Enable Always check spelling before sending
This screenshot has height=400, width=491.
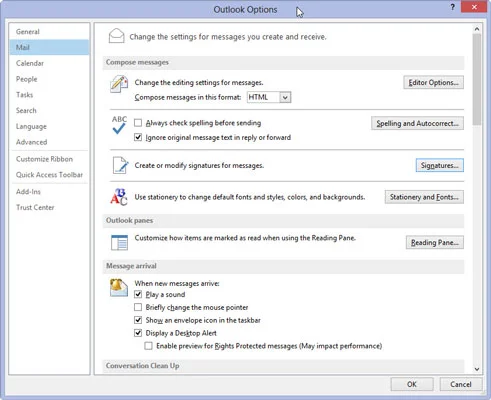click(x=138, y=123)
